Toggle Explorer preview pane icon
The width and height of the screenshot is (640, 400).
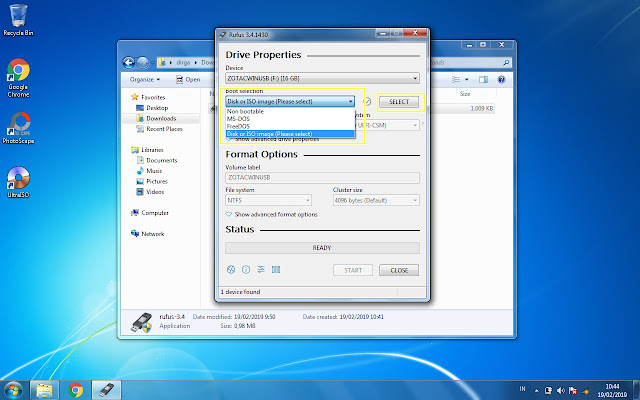coord(484,80)
